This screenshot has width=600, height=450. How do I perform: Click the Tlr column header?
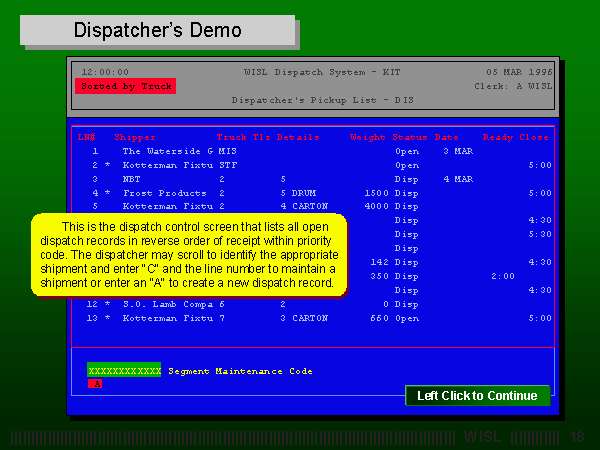(x=261, y=137)
